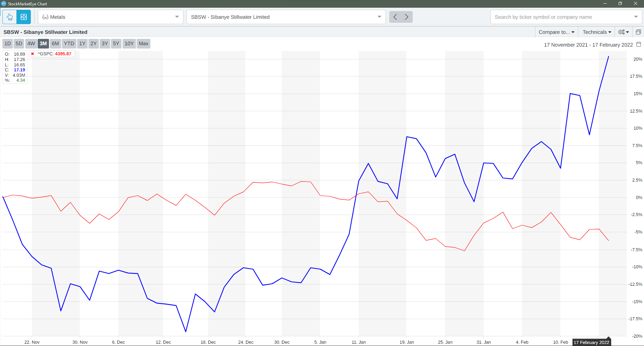Click the date range 17 November 2021 - 17 February 2022
Screen dimensions: 644x346
tap(588, 45)
